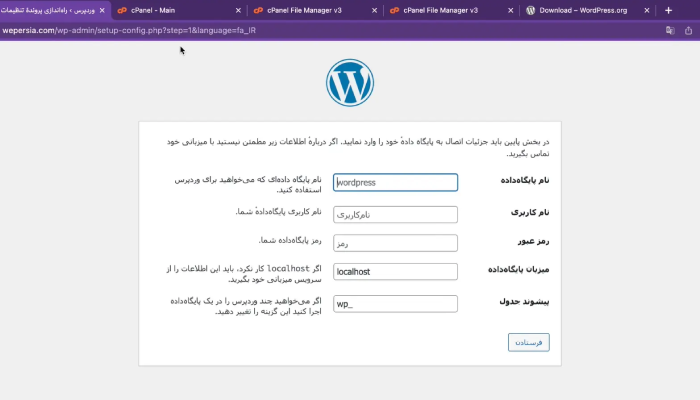Click the share icon in the address bar
700x400 pixels.
pyautogui.click(x=688, y=30)
